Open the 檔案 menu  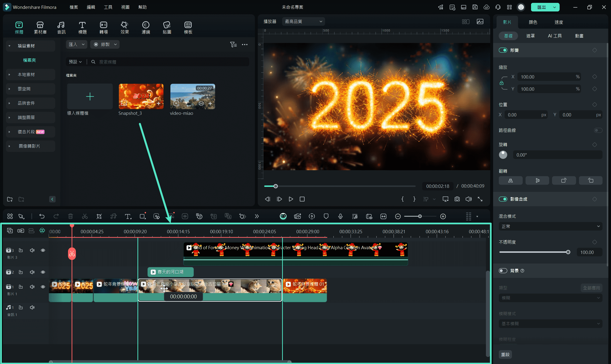point(74,7)
